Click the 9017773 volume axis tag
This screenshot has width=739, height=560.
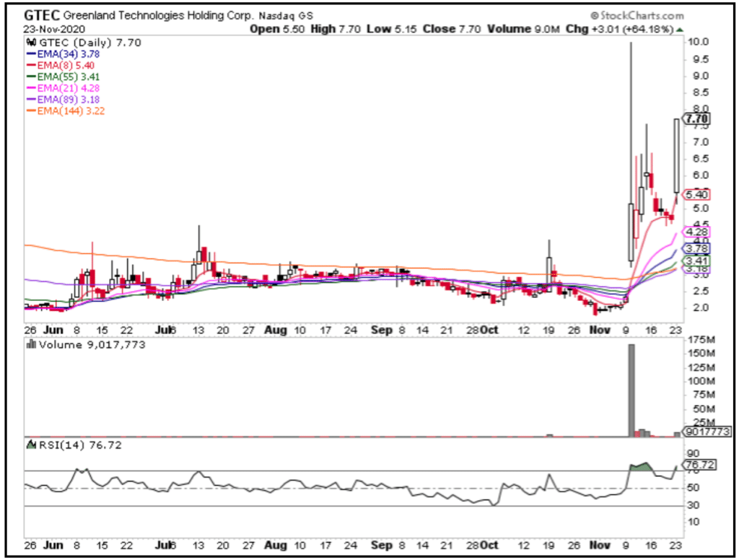[x=708, y=432]
